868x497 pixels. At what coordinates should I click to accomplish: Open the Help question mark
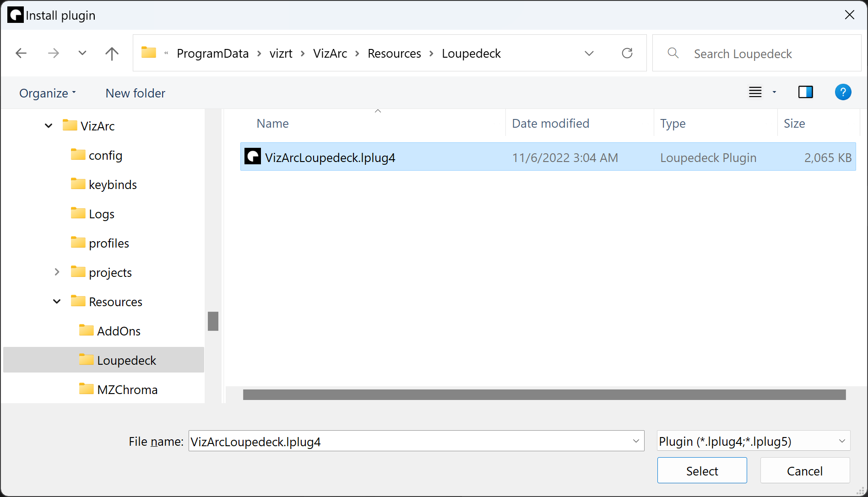(x=843, y=92)
